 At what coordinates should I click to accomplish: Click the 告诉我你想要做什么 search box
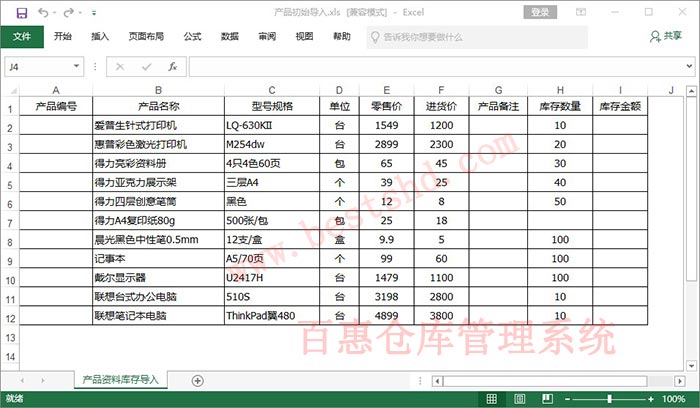[x=477, y=37]
